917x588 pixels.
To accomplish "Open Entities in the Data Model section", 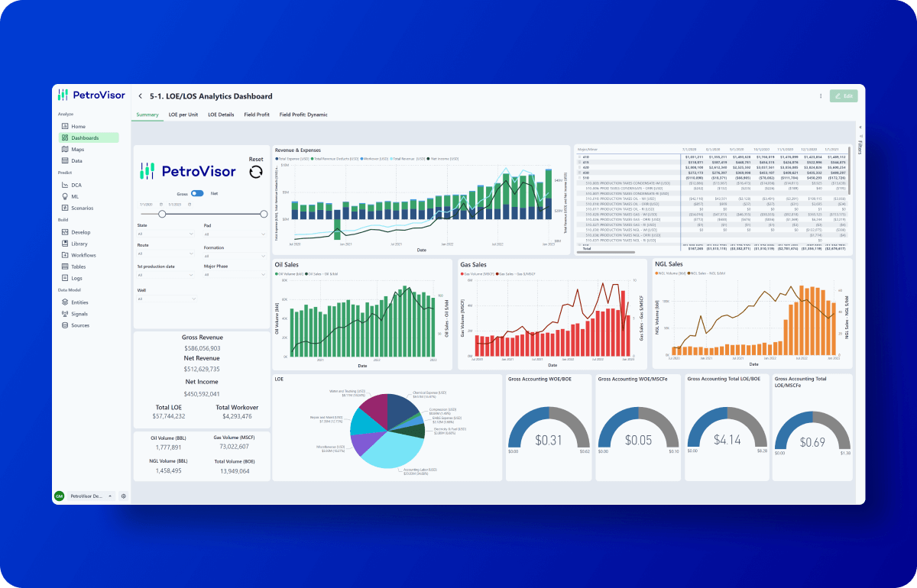I will (79, 302).
